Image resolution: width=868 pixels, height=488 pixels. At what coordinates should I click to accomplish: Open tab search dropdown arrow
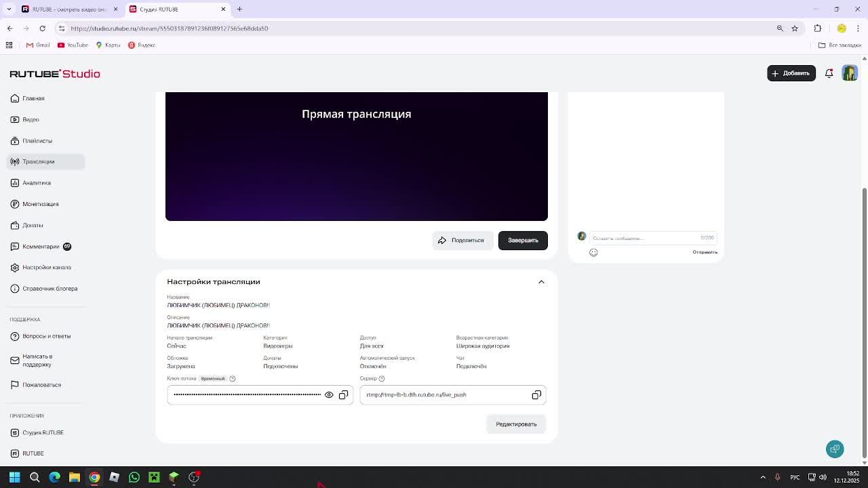[x=9, y=9]
